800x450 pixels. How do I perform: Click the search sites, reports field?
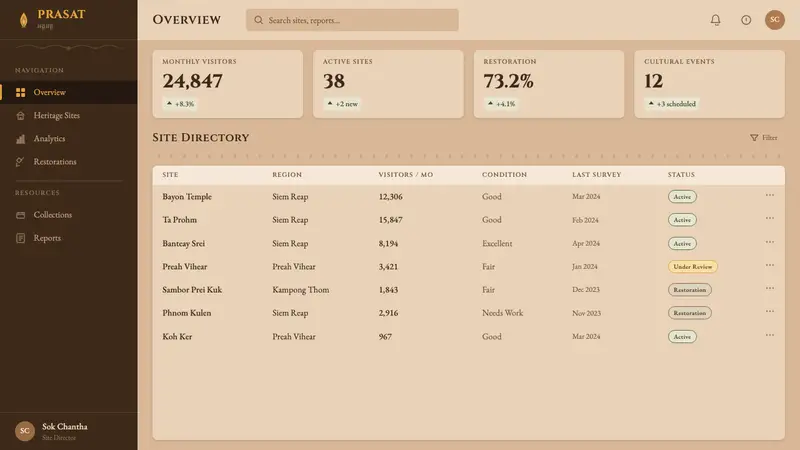tap(352, 20)
